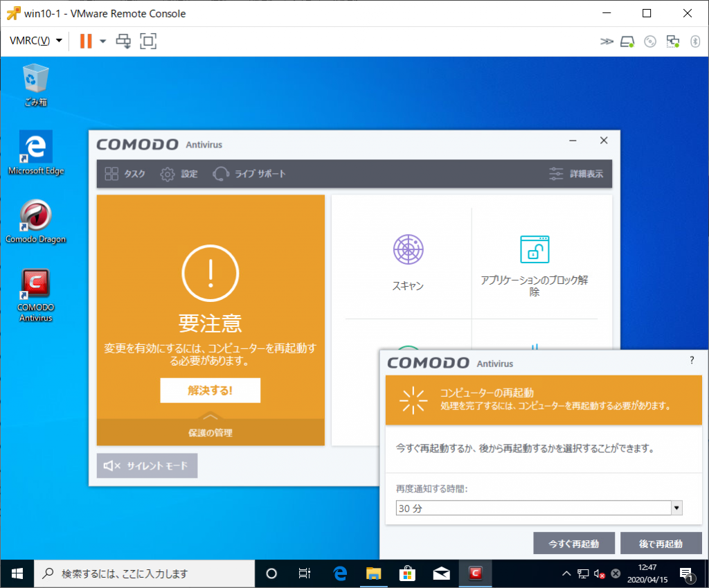Open 設定 settings with the gear icon

179,174
